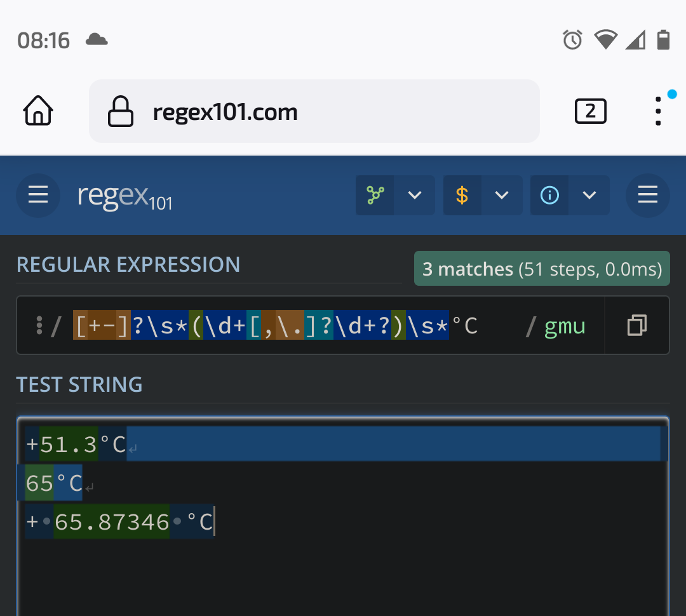Image resolution: width=686 pixels, height=616 pixels.
Task: Tap the cellular signal status icon
Action: click(635, 40)
